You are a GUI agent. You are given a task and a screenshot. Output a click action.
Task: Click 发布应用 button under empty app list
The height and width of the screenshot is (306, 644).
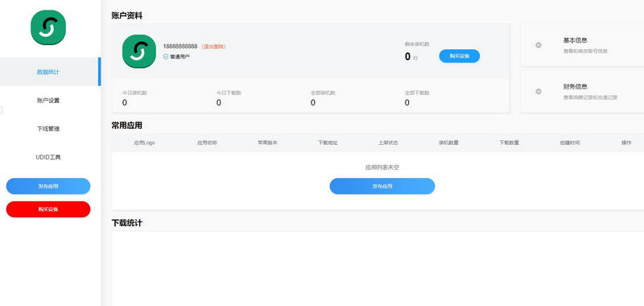382,186
